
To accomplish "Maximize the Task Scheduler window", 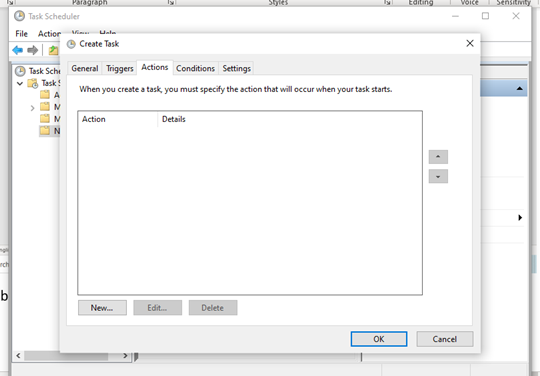I will [x=485, y=16].
